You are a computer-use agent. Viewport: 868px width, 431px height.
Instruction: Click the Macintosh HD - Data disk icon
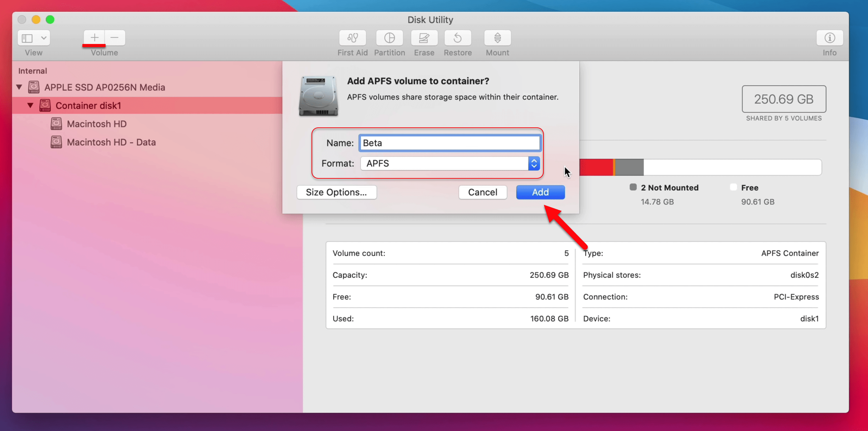tap(56, 142)
